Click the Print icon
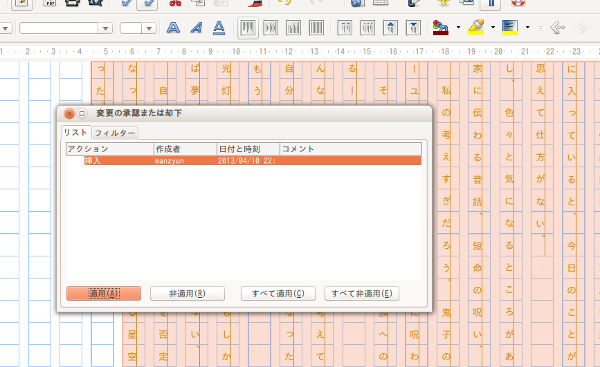Viewport: 600px width, 367px height. coord(72,3)
